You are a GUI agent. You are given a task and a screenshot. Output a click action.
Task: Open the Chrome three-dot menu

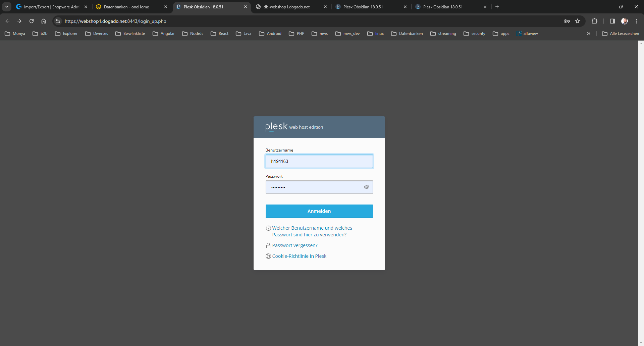click(x=636, y=21)
